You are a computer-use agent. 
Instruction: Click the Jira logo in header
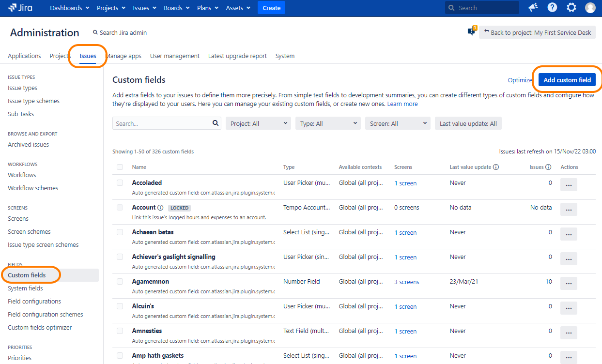[19, 8]
